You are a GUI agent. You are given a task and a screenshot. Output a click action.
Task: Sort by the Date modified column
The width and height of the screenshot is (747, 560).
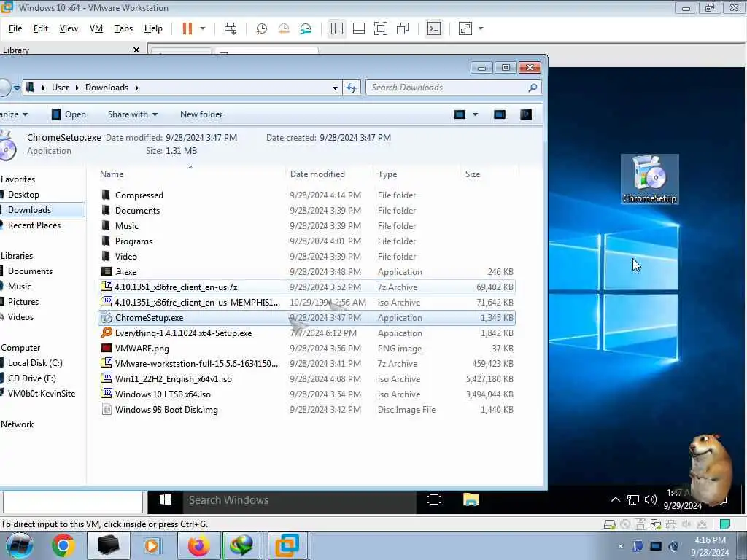point(317,174)
